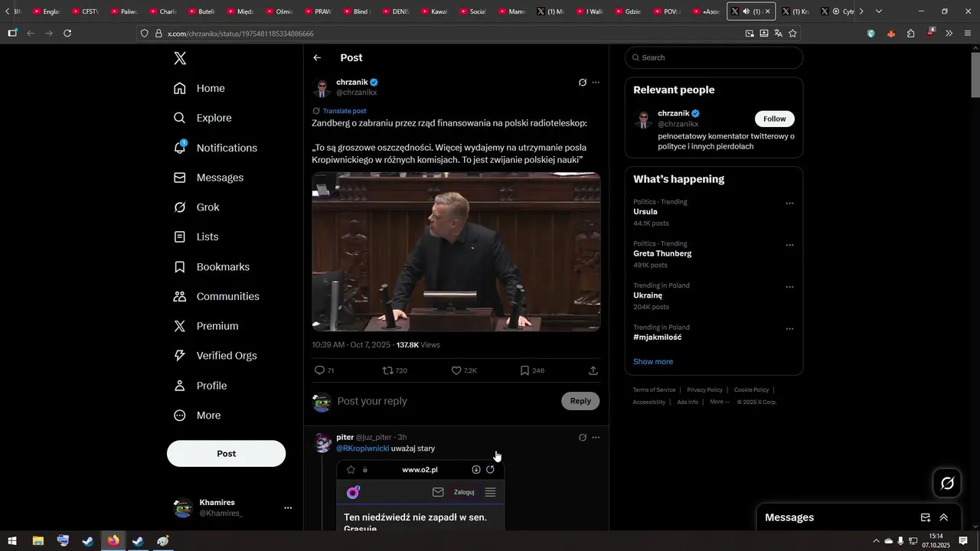Open More menu in sidebar

tap(197, 416)
